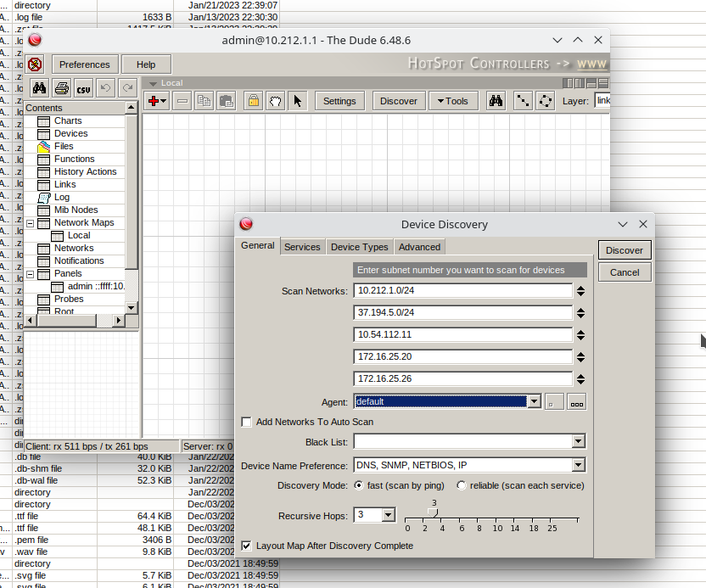Click the Recursive Hops slider handle

click(x=434, y=512)
